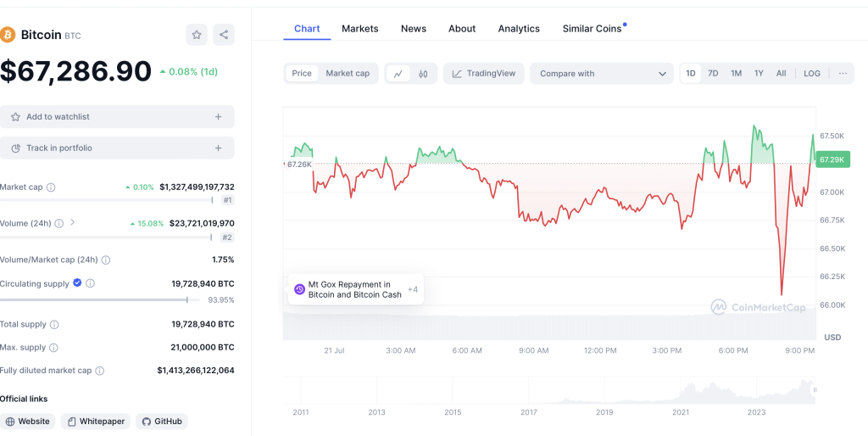
Task: Switch to line chart view icon
Action: point(398,74)
